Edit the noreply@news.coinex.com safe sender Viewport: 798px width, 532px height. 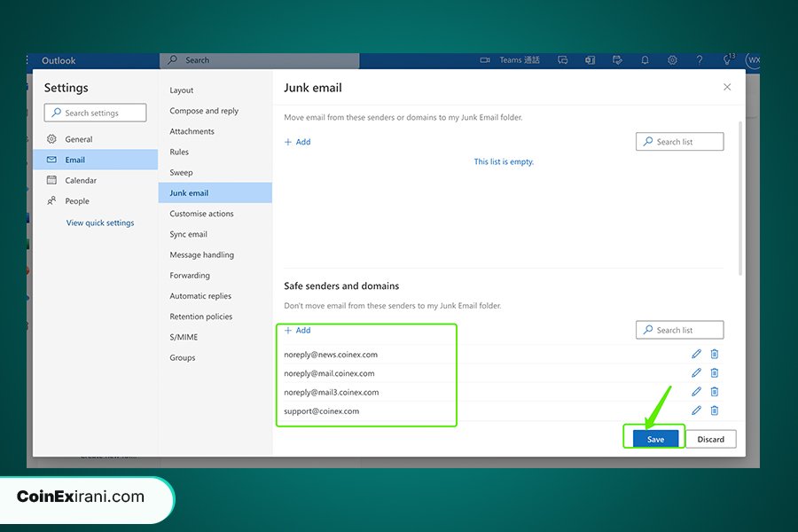(696, 354)
